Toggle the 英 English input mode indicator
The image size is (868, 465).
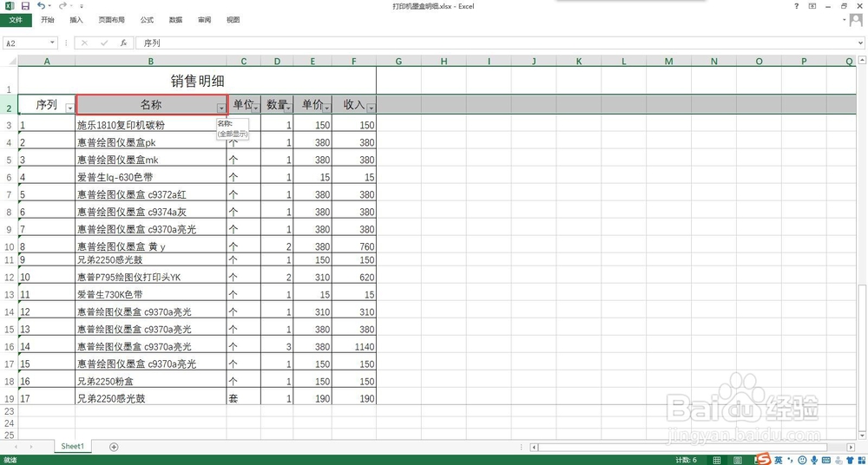pyautogui.click(x=779, y=460)
